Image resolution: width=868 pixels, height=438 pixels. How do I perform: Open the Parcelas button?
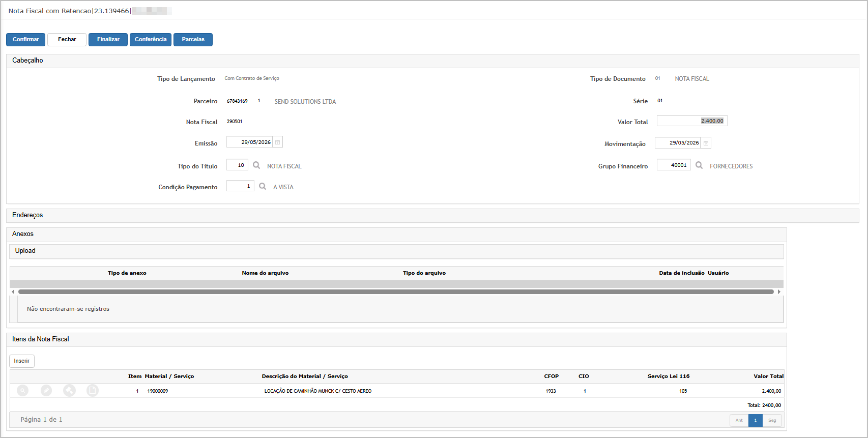coord(193,40)
